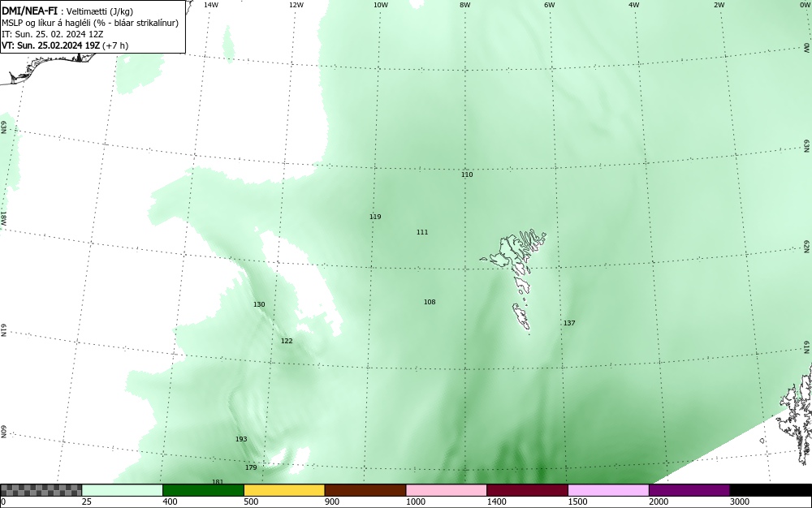Click the dark green 400-500 legend swatch

click(203, 490)
